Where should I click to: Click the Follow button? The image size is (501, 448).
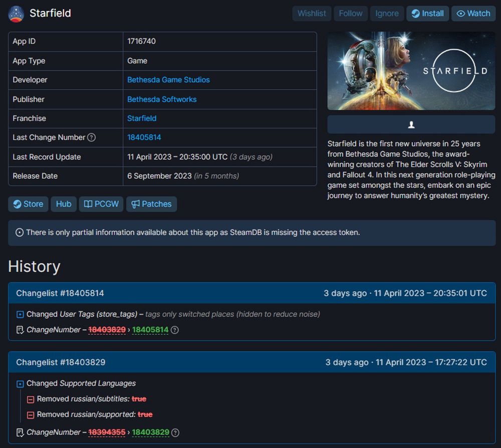pos(351,14)
